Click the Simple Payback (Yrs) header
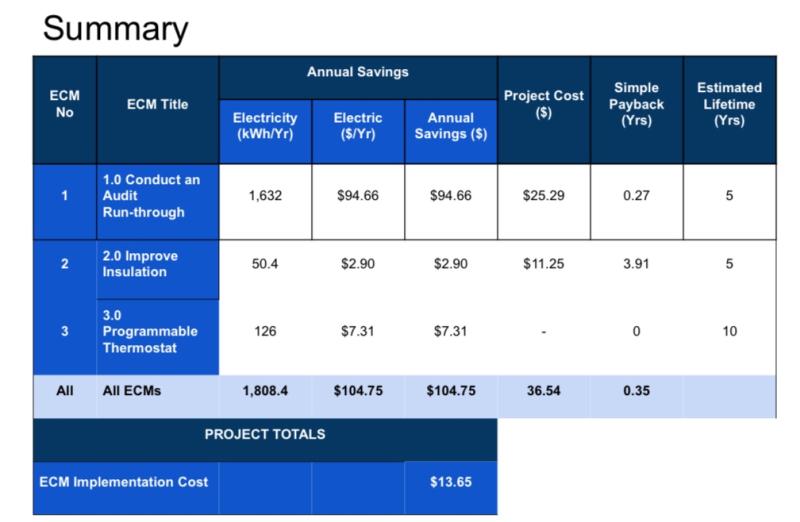This screenshot has height=522, width=800. [x=636, y=104]
